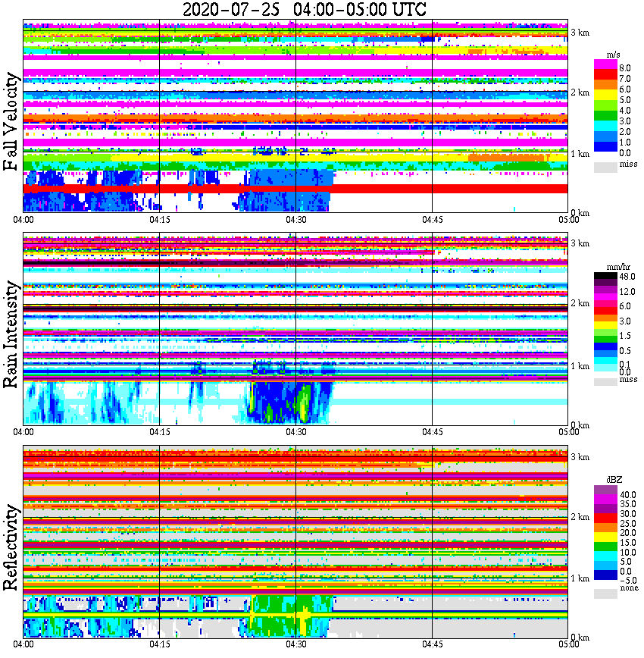The image size is (644, 658).
Task: Click 04:45 tick under Fall Velocity plot
Action: point(432,220)
